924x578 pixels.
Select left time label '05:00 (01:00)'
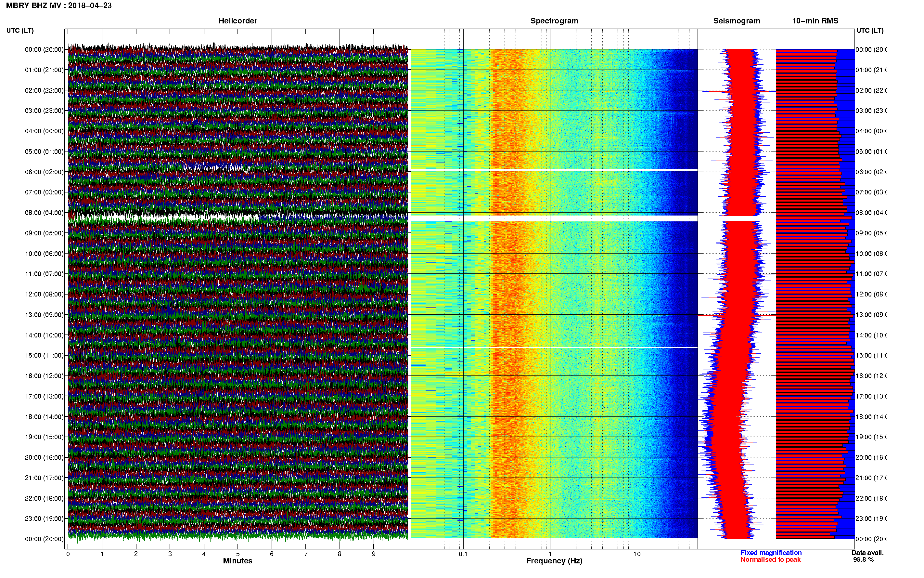(x=44, y=151)
